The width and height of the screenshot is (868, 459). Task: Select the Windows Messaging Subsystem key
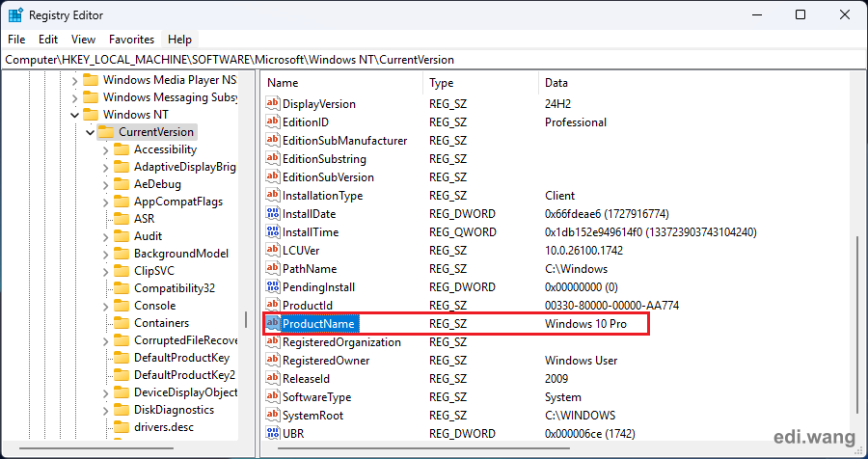pos(170,97)
